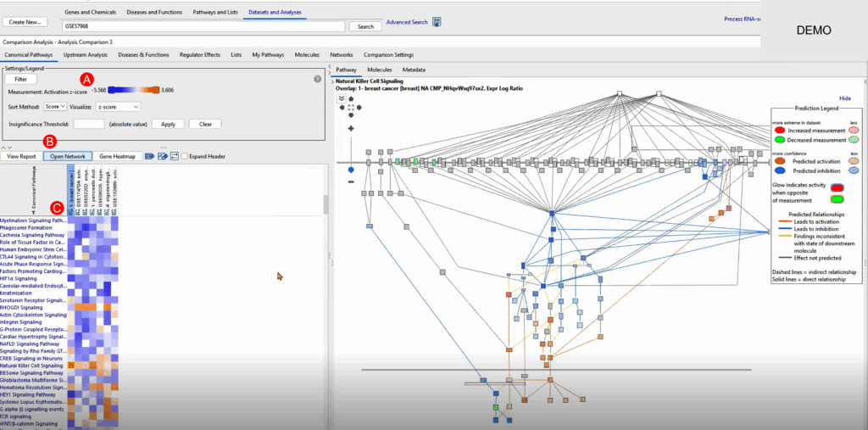Select the Datasets and Analyses tab
Screen dimensions: 868x430
coord(275,12)
